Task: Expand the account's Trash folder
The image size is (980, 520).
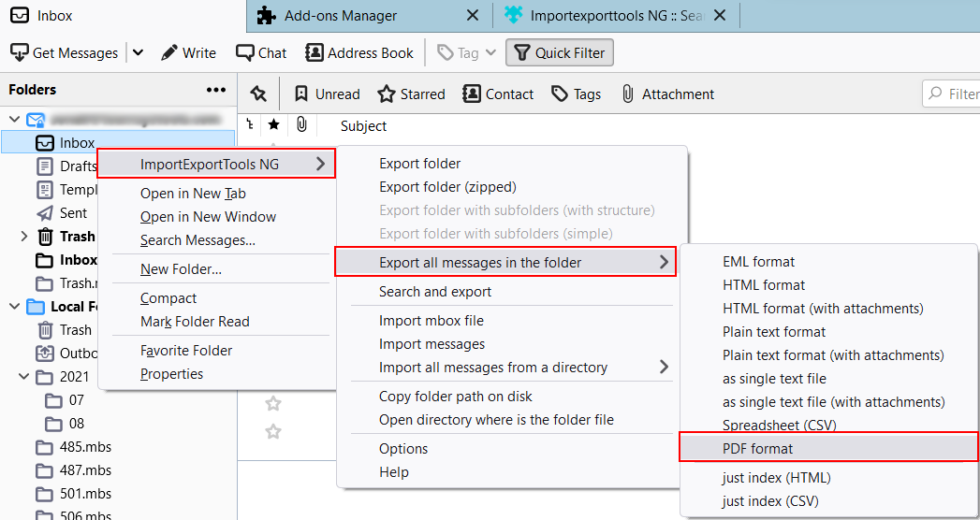Action: point(23,236)
